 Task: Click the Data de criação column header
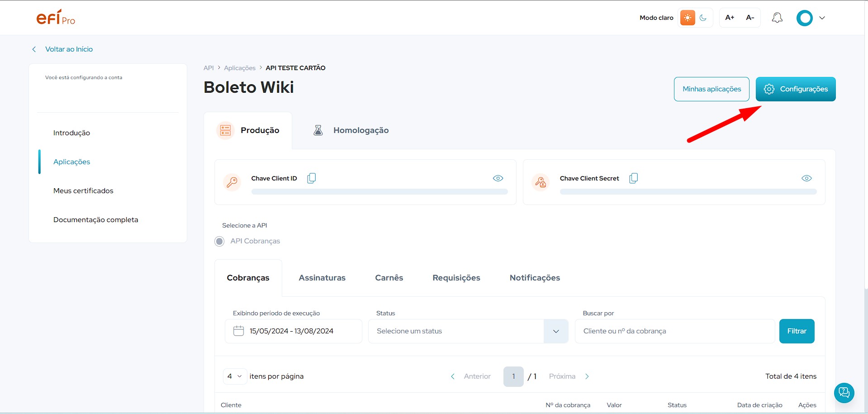760,405
